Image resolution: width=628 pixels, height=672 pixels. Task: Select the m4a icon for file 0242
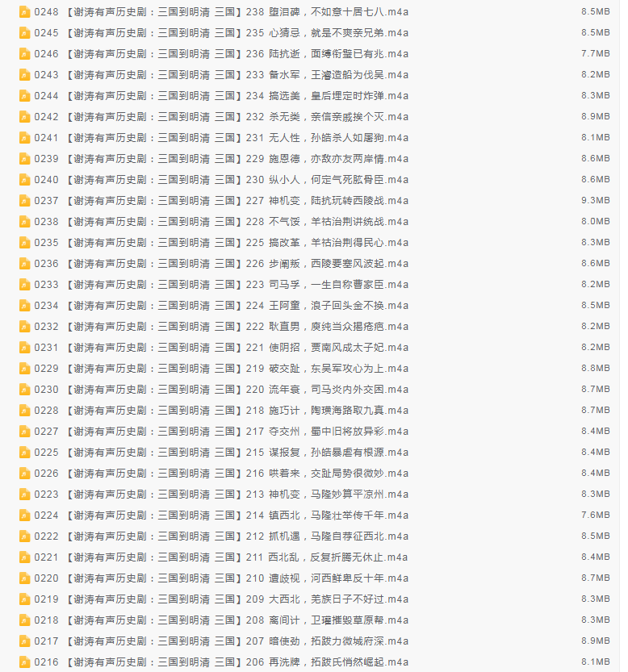coord(24,117)
